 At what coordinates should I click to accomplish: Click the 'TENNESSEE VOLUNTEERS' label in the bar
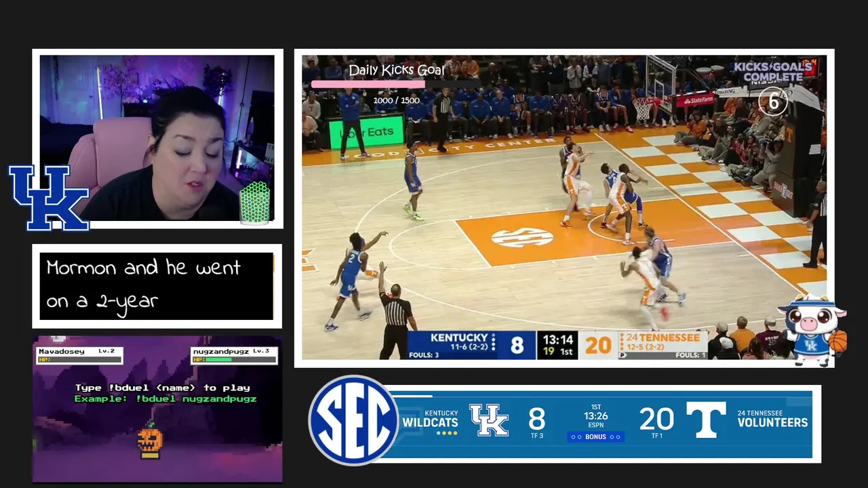point(772,419)
